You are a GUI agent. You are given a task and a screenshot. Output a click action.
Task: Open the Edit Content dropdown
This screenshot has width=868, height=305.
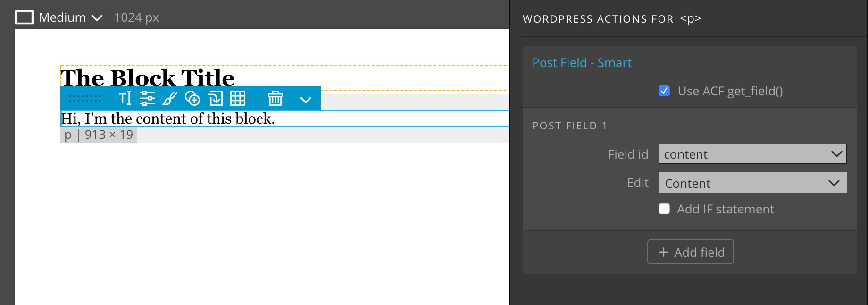click(x=752, y=183)
